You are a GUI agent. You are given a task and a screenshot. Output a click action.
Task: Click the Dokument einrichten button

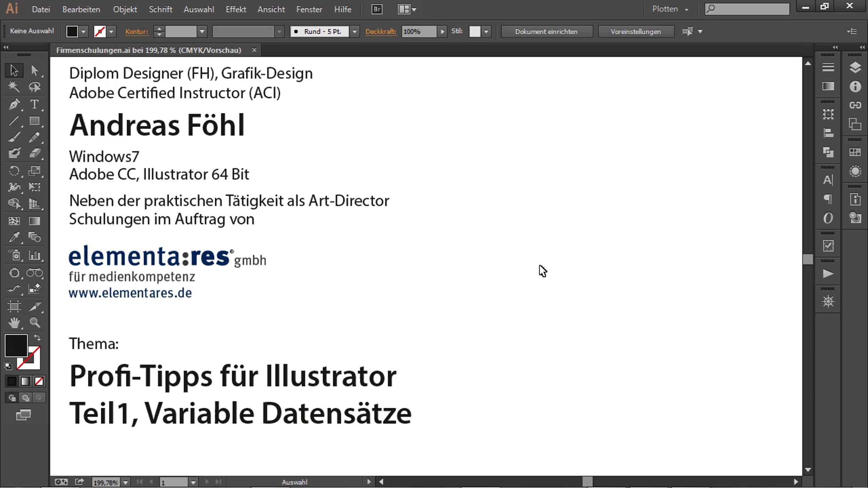(546, 31)
